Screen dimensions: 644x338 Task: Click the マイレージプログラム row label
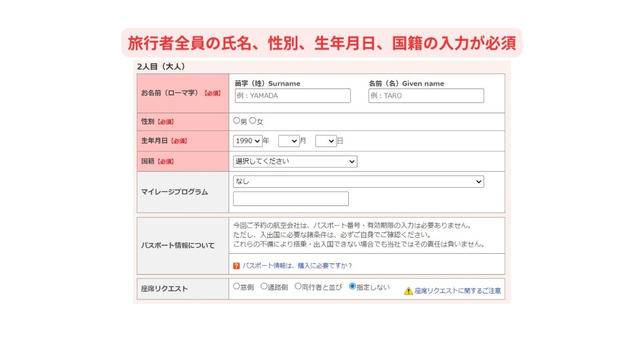tap(174, 192)
